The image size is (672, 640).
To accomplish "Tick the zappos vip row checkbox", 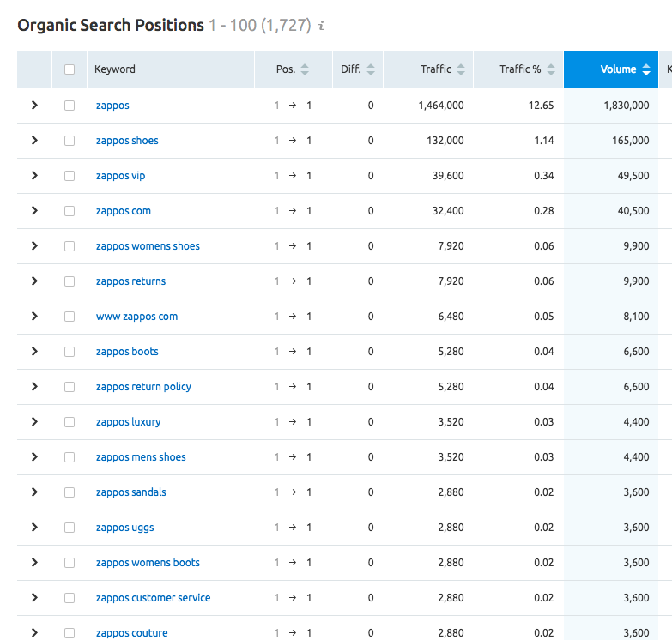I will (x=70, y=176).
